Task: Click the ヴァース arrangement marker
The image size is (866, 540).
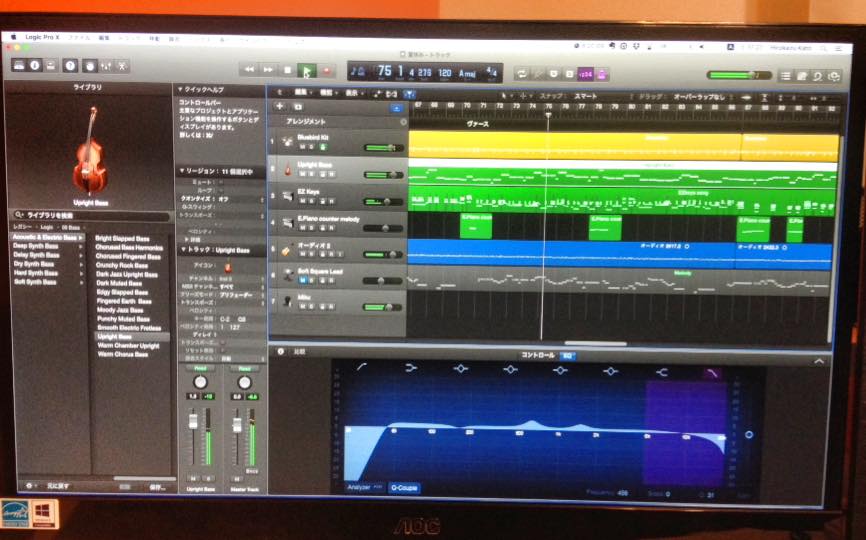Action: coord(478,124)
